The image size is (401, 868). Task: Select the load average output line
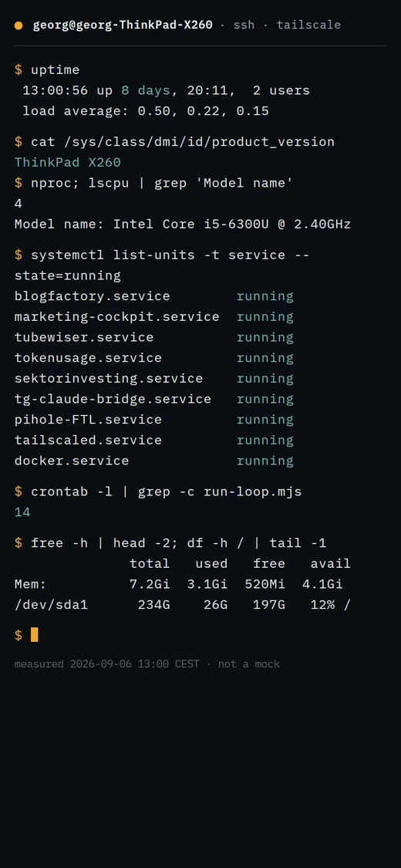(146, 110)
